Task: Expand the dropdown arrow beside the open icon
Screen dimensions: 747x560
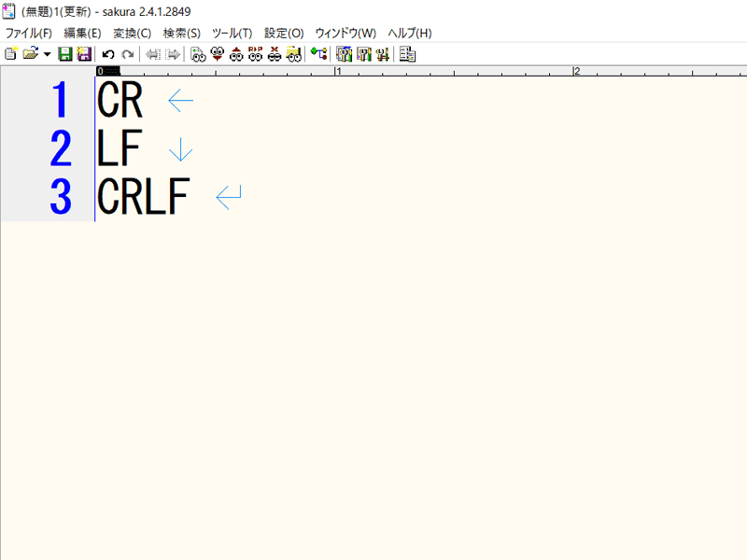Action: (x=47, y=54)
